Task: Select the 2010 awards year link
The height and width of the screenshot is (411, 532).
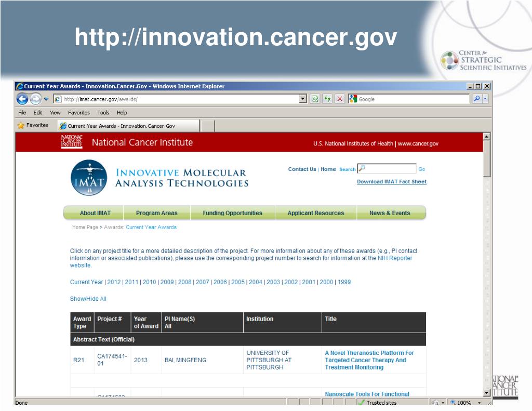Action: (149, 282)
